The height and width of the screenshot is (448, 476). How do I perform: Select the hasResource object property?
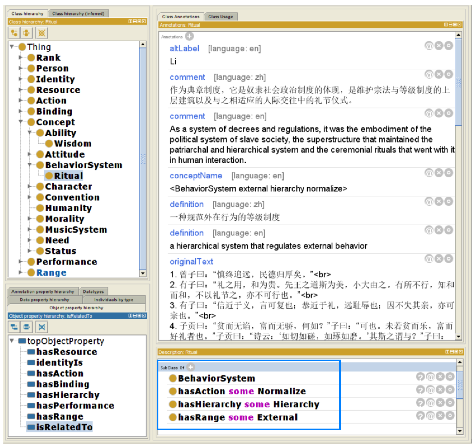67,352
